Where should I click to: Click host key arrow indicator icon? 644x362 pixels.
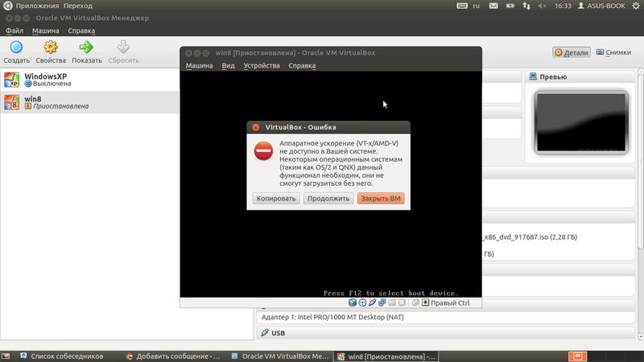(x=426, y=303)
